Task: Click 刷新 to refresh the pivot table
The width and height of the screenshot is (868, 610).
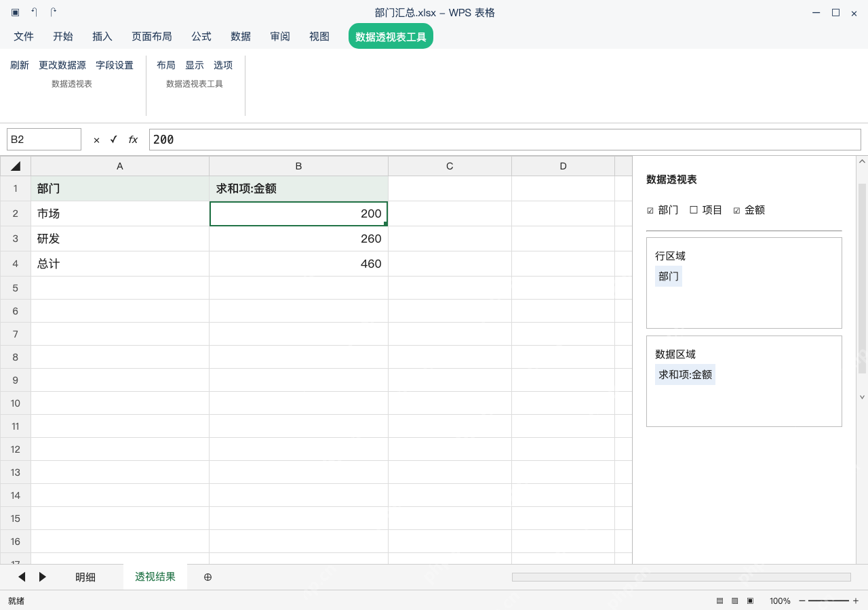Action: point(20,65)
